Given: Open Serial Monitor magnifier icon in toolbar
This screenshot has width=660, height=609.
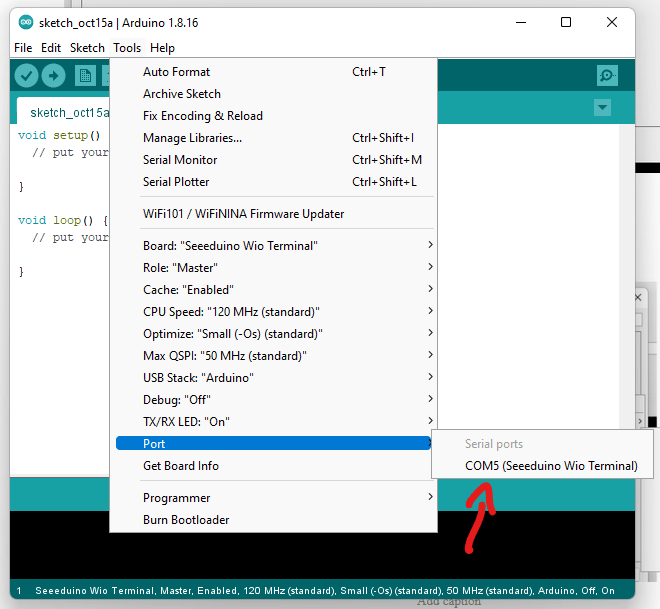Looking at the screenshot, I should tap(607, 76).
